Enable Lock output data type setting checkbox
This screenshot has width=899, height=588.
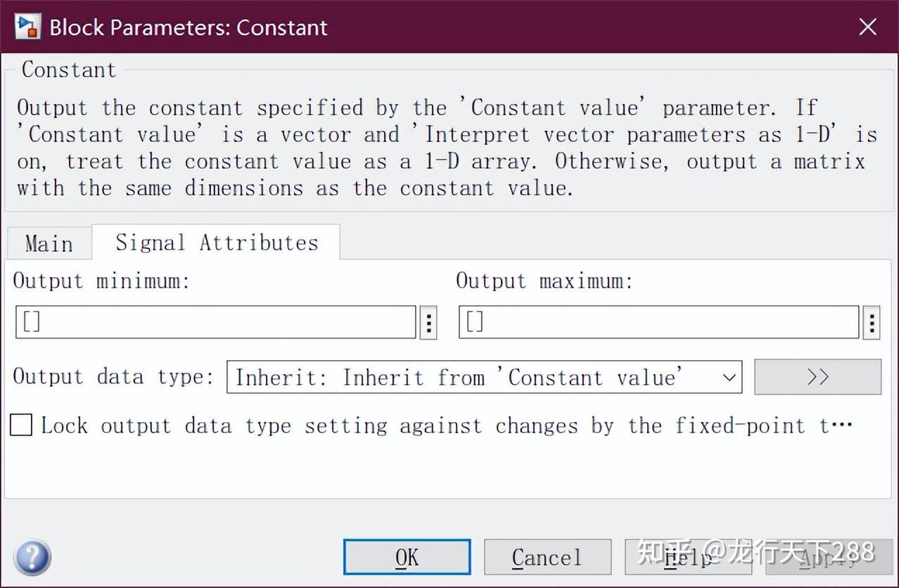21,425
